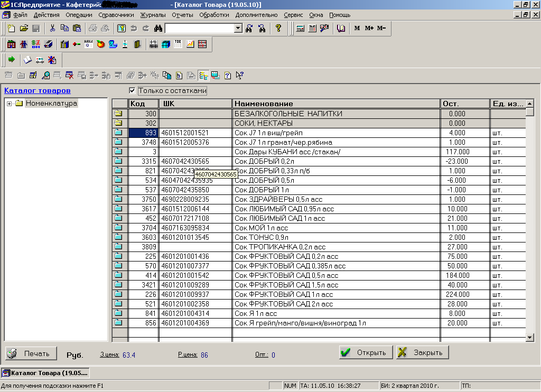Click the Закрыть button
The width and height of the screenshot is (541, 392).
(423, 353)
